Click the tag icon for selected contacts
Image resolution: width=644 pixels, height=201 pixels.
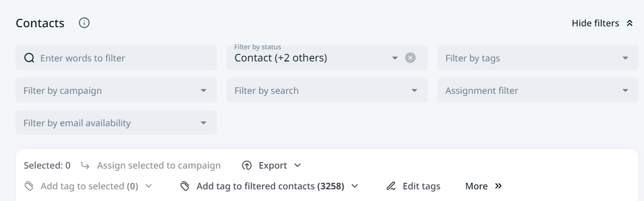pyautogui.click(x=29, y=186)
